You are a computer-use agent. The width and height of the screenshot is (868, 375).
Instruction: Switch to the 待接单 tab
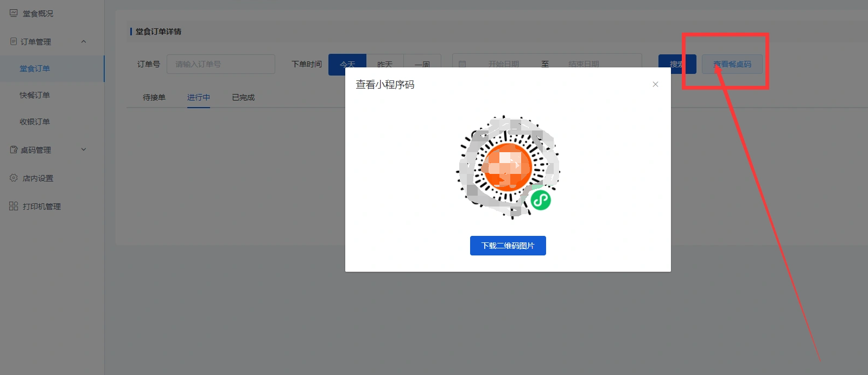click(x=154, y=97)
